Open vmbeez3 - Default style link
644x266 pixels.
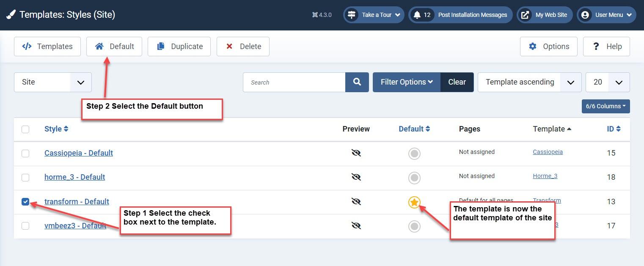click(x=75, y=226)
